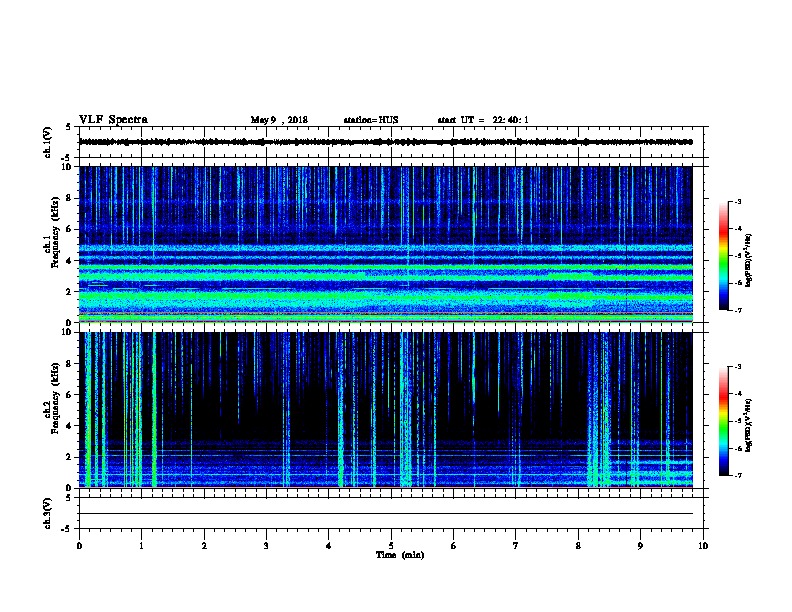792x612 pixels.
Task: Select the "May 9, 2018" date text
Action: [279, 120]
